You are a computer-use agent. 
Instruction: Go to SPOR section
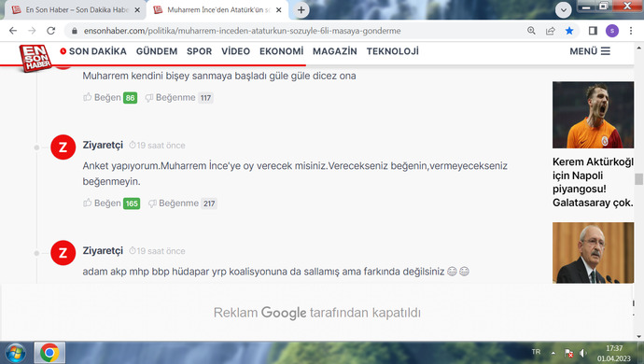(x=199, y=51)
